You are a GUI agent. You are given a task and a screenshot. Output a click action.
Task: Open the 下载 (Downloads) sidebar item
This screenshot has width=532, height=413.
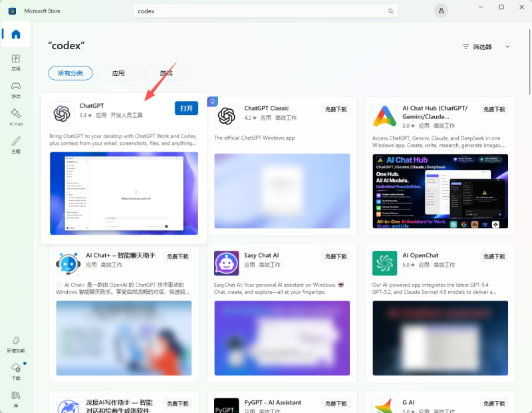16,371
